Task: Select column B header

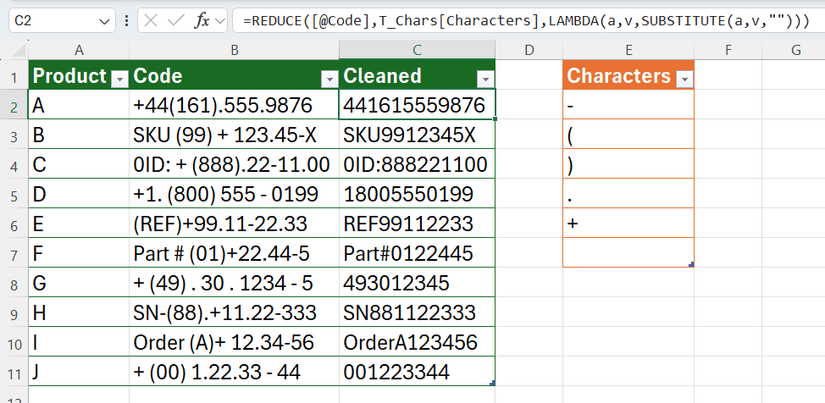Action: pyautogui.click(x=235, y=50)
